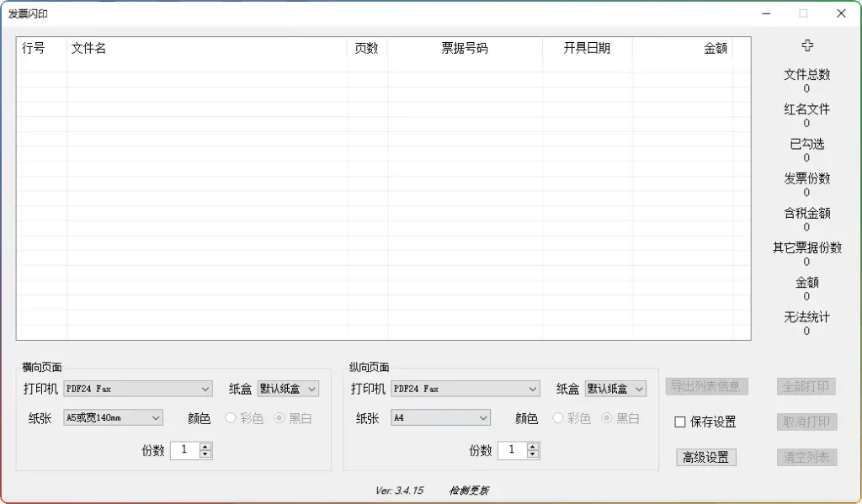
Task: Open the 高级设置 dialog
Action: click(x=705, y=457)
